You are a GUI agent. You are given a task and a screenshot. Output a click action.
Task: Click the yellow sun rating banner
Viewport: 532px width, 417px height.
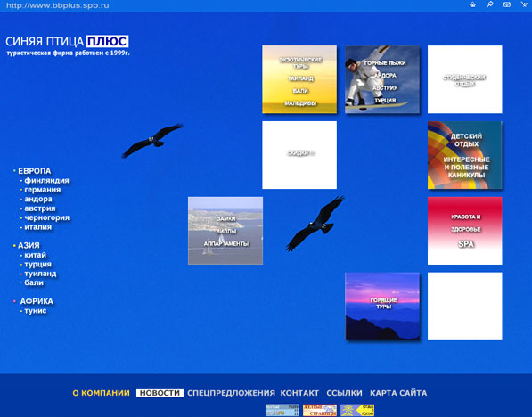[357, 410]
